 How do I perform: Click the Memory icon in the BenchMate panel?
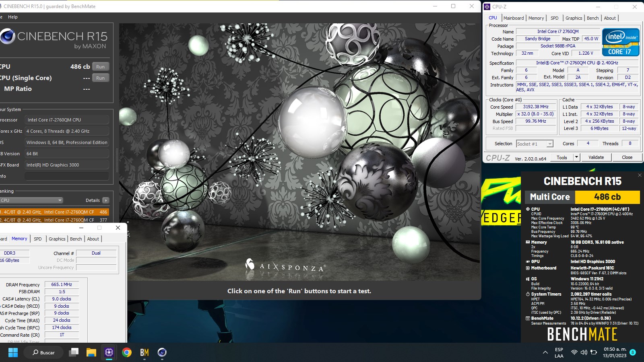[528, 242]
